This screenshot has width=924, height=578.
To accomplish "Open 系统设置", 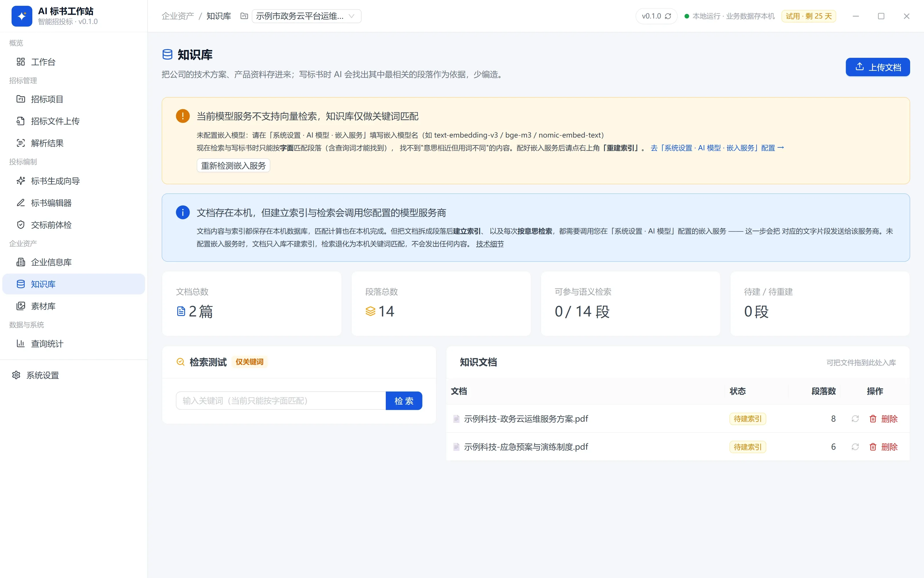I will pyautogui.click(x=74, y=375).
